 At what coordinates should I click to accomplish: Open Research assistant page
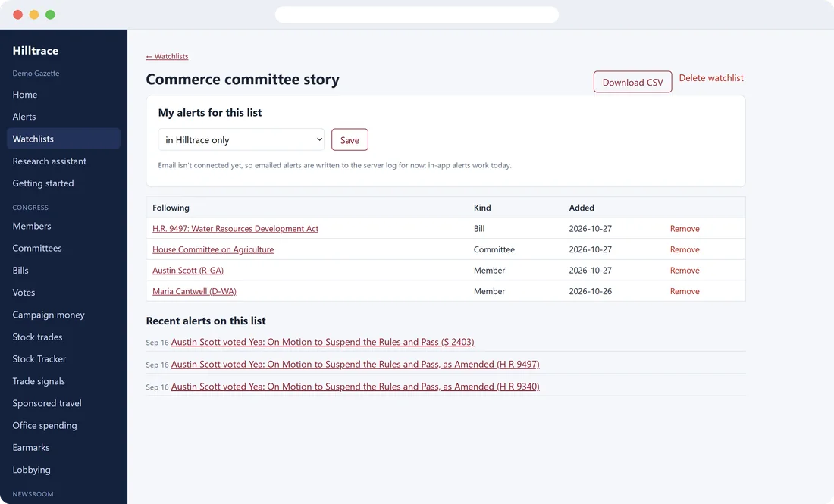coord(49,161)
